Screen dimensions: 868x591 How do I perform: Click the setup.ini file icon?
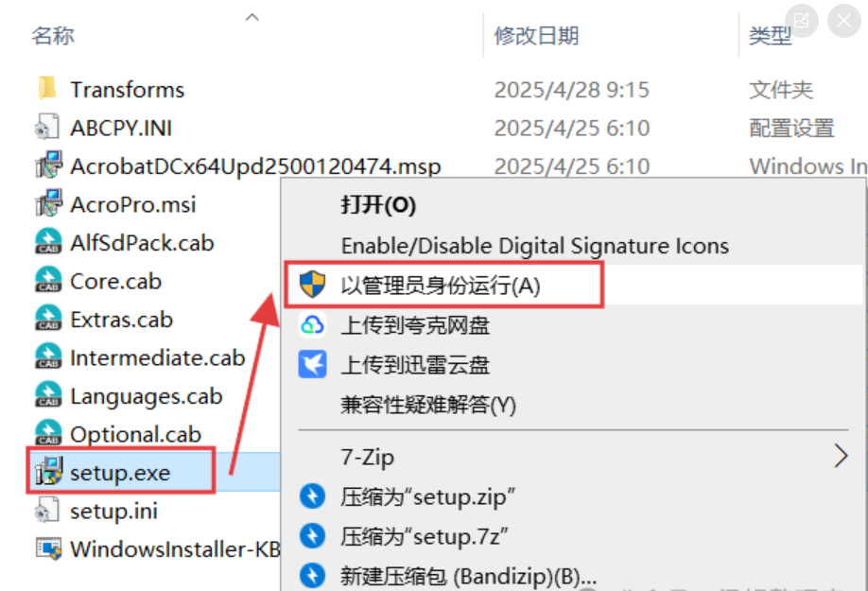(x=47, y=511)
